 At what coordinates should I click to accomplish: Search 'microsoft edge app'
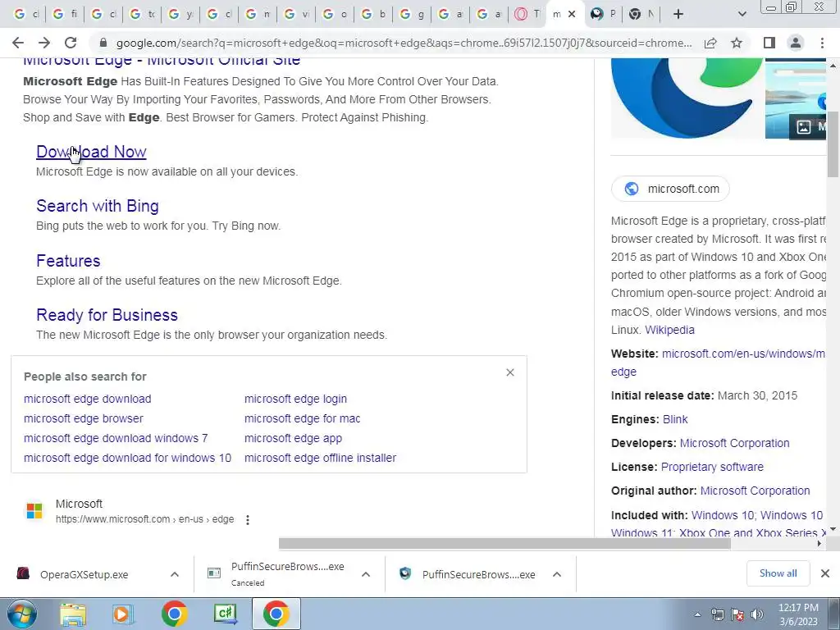(293, 438)
